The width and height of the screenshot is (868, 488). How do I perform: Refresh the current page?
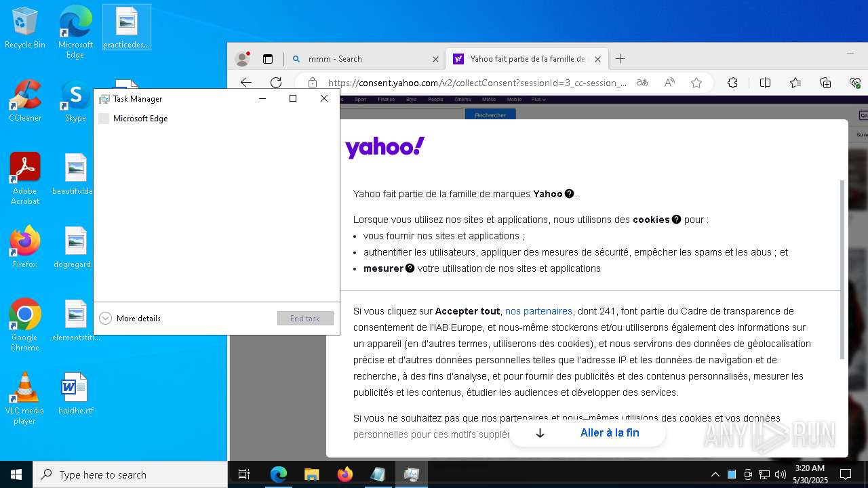point(276,83)
